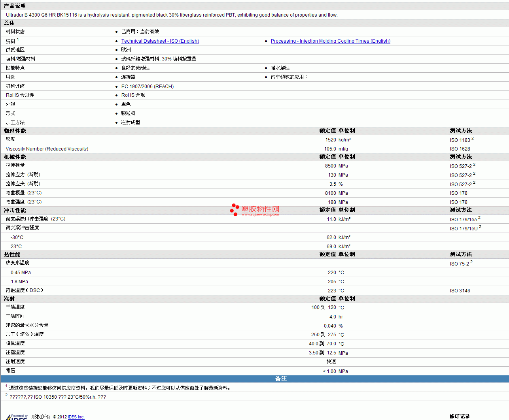This screenshot has height=420, width=509.
Task: Click the moisture content value 0.040
Action: click(330, 326)
